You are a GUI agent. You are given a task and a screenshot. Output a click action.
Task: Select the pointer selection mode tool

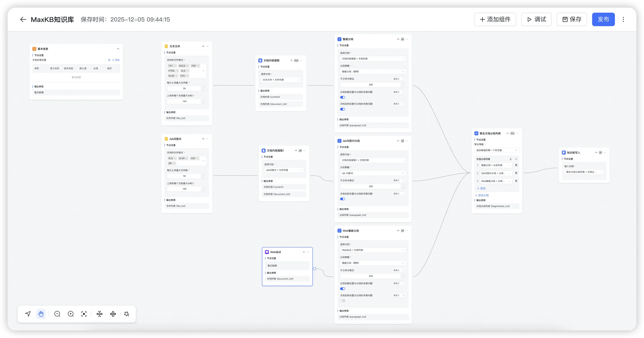[28, 314]
